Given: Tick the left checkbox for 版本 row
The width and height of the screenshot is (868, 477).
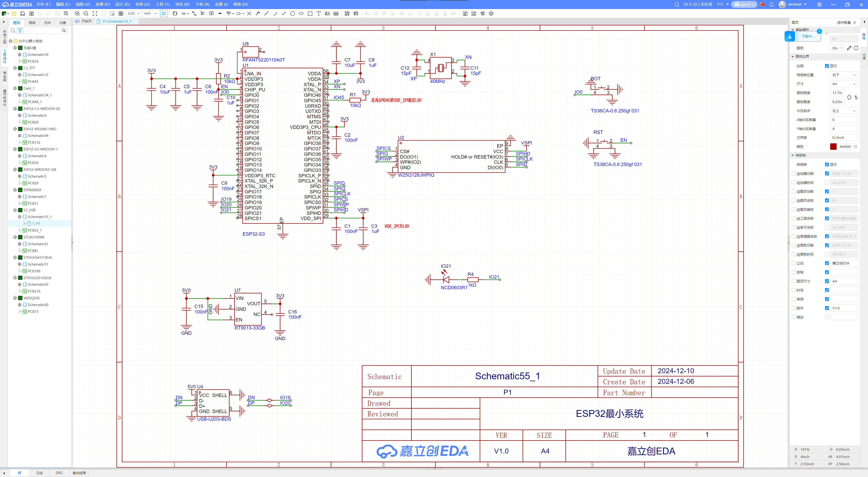Looking at the screenshot, I should [x=794, y=308].
